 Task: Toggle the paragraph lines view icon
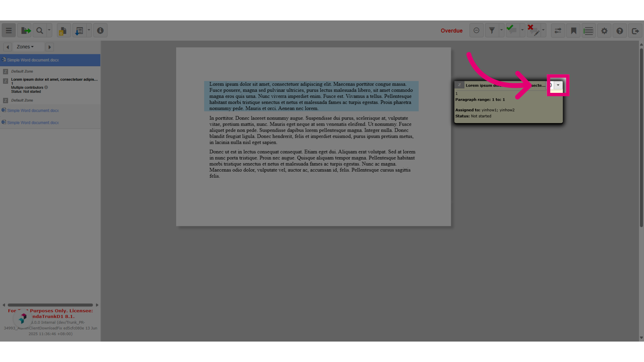click(589, 31)
